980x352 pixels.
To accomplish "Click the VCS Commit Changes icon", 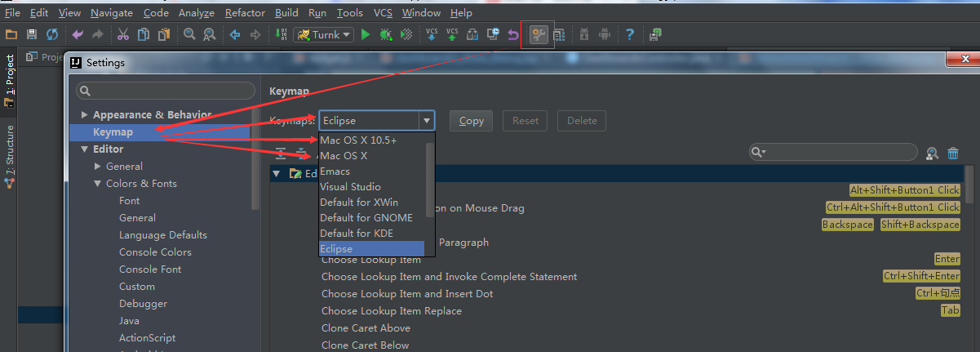I will point(452,34).
